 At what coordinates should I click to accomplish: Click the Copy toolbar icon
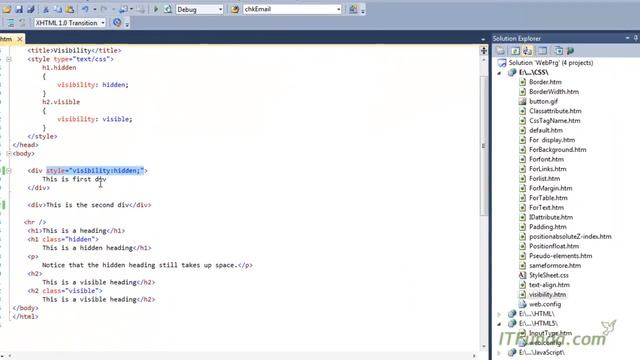click(x=58, y=9)
